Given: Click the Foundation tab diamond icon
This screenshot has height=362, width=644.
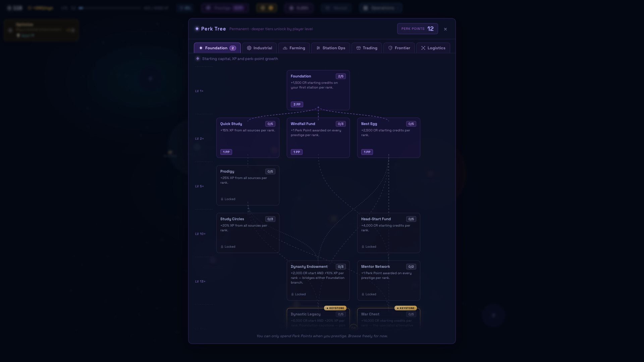Looking at the screenshot, I should (x=201, y=48).
